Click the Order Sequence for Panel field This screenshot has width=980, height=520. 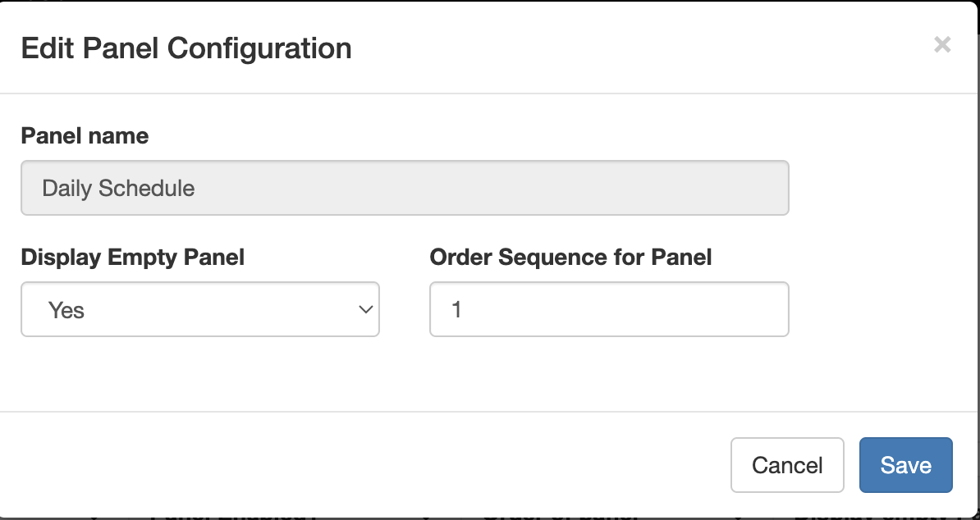608,309
